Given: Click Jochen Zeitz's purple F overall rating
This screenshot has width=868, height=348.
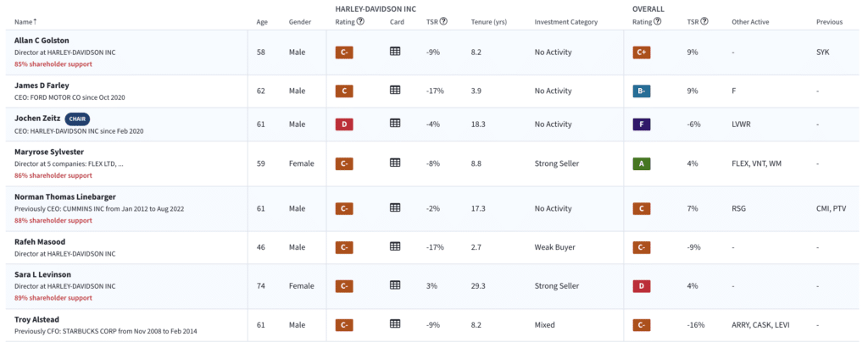Looking at the screenshot, I should point(641,124).
